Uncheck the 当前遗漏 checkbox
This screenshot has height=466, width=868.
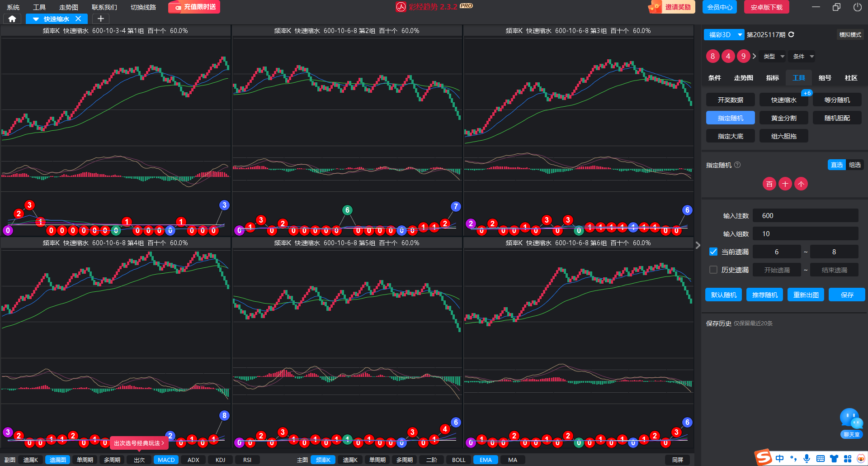713,252
